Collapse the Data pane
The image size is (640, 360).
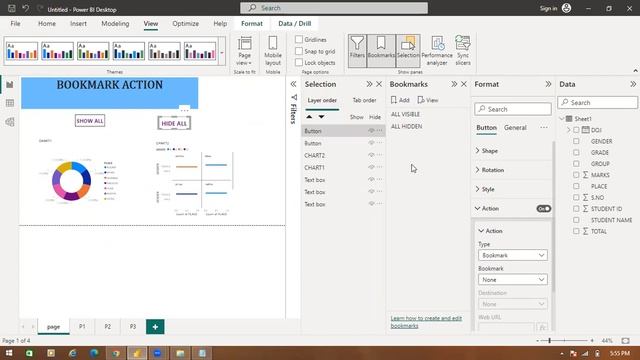pos(633,84)
